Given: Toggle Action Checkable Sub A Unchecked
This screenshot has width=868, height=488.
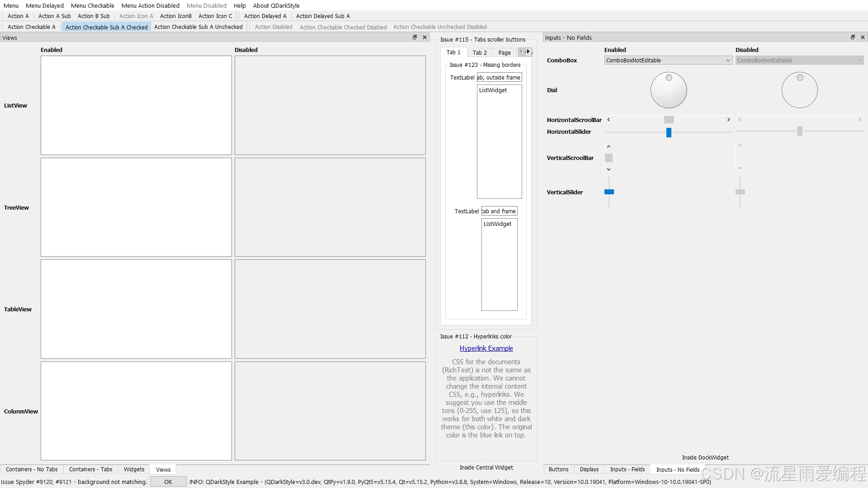Looking at the screenshot, I should 198,27.
